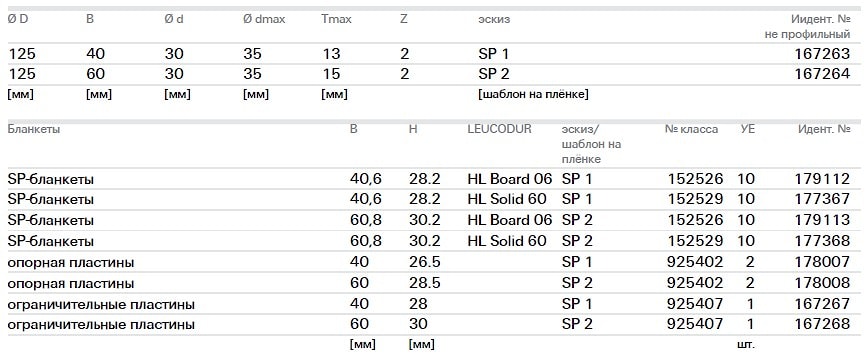Click ident number 177367
This screenshot has height=364, width=867.
[x=822, y=199]
